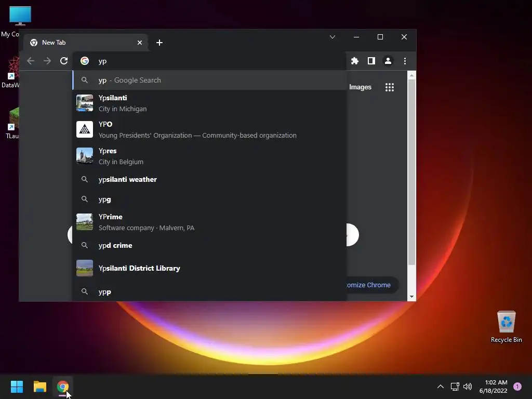Viewport: 532px width, 399px height.
Task: Choose YPO Young Presidents' Organization suggestion
Action: [210, 129]
